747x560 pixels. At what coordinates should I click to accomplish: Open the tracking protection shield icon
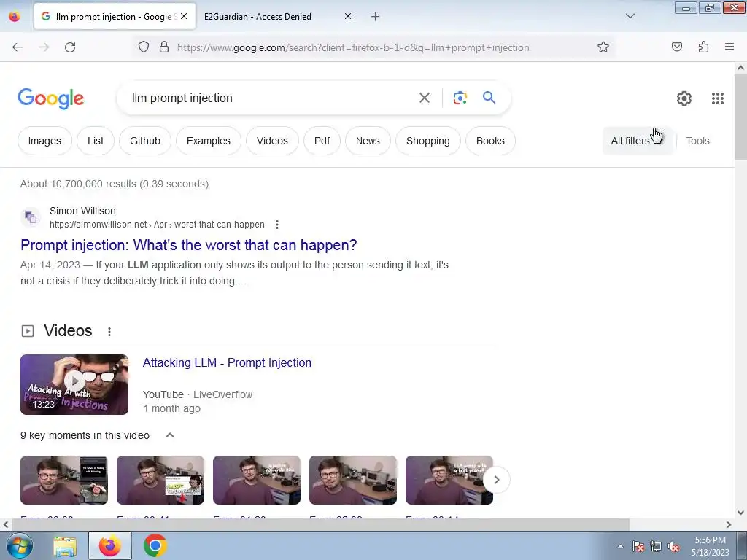point(144,47)
